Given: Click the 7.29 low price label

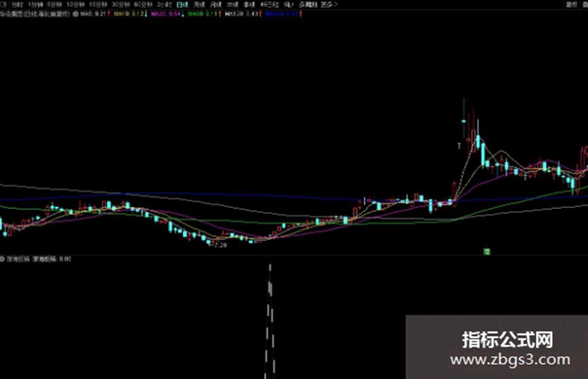Looking at the screenshot, I should tap(220, 245).
